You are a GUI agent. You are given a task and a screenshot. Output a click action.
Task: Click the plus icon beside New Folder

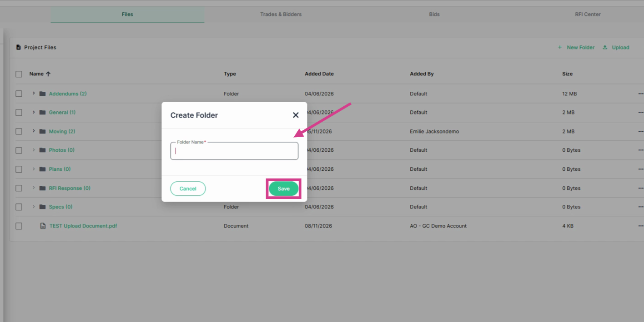coord(560,47)
